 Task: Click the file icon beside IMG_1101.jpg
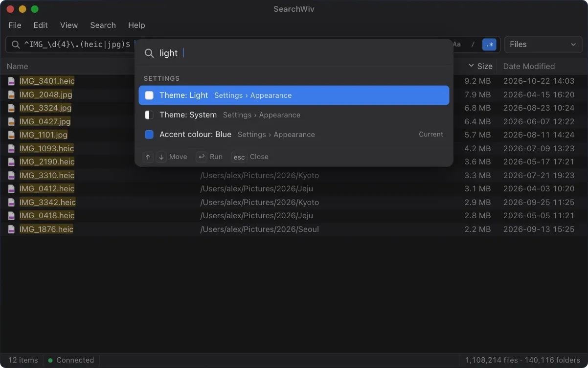pos(11,135)
